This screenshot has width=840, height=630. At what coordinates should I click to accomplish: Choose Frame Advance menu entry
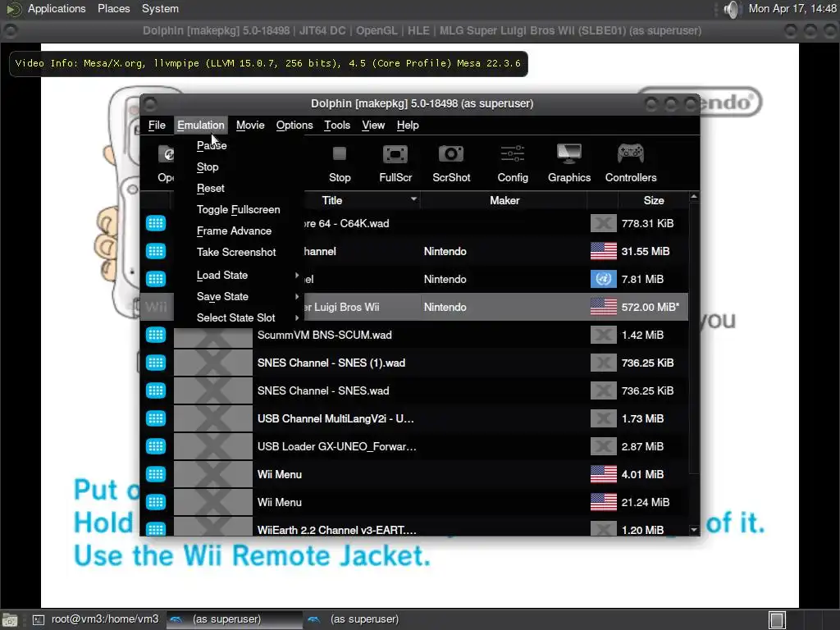pyautogui.click(x=234, y=231)
